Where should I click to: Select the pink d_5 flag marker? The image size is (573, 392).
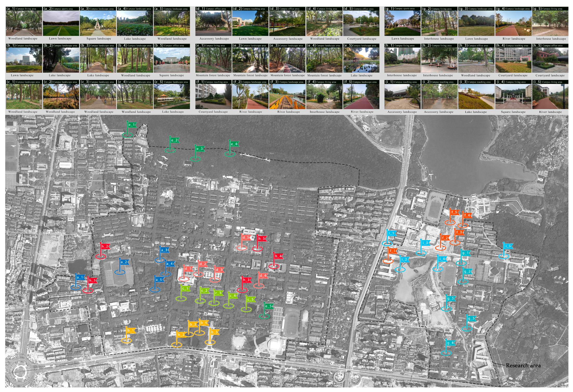(x=246, y=237)
